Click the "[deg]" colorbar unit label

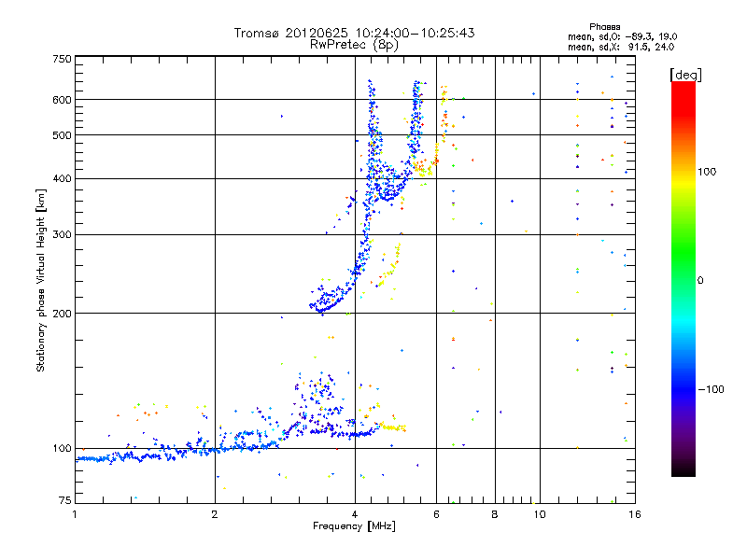point(685,75)
